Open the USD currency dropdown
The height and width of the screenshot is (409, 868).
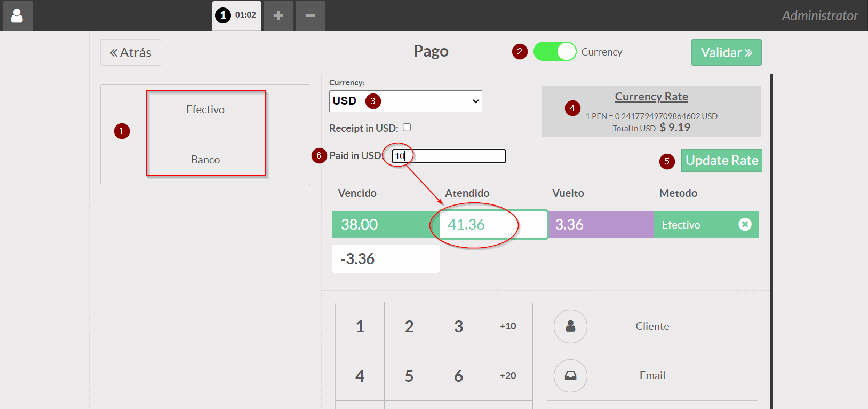(x=405, y=101)
